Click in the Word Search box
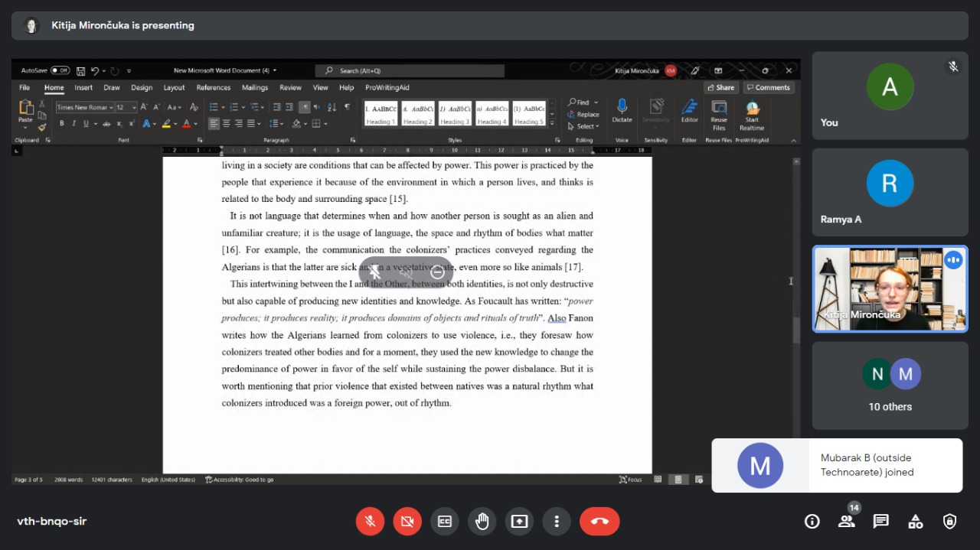The width and height of the screenshot is (980, 550). pyautogui.click(x=410, y=70)
